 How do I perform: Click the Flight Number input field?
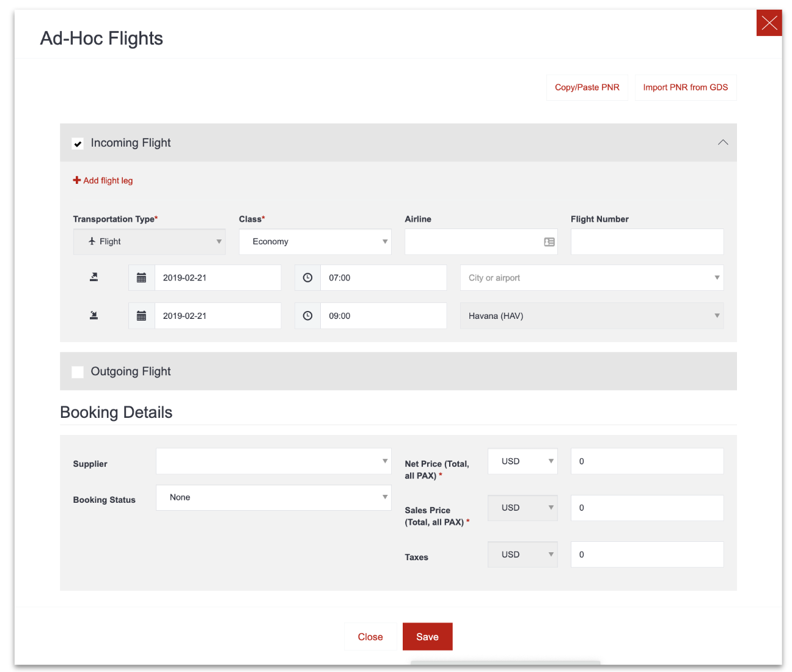point(647,241)
